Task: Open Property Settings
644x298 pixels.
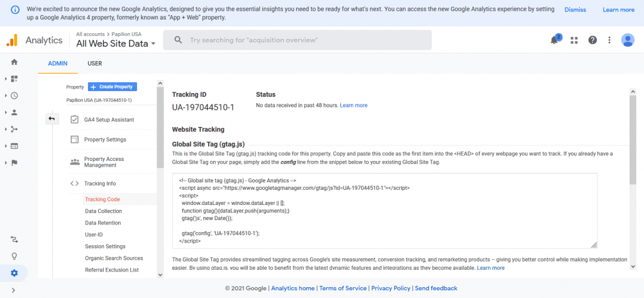Action: (105, 140)
